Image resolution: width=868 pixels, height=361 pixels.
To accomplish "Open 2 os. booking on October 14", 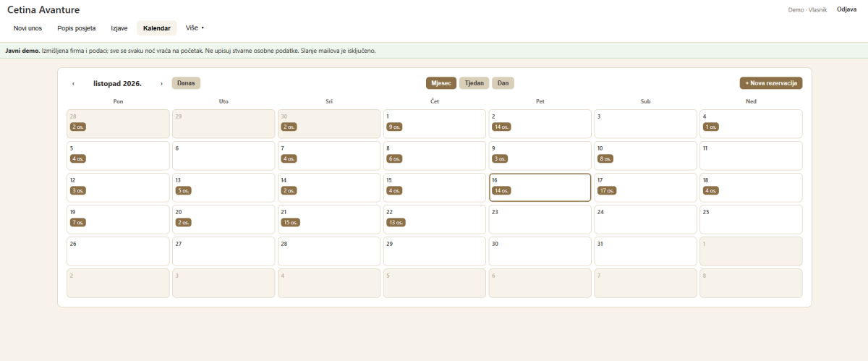I will (289, 190).
